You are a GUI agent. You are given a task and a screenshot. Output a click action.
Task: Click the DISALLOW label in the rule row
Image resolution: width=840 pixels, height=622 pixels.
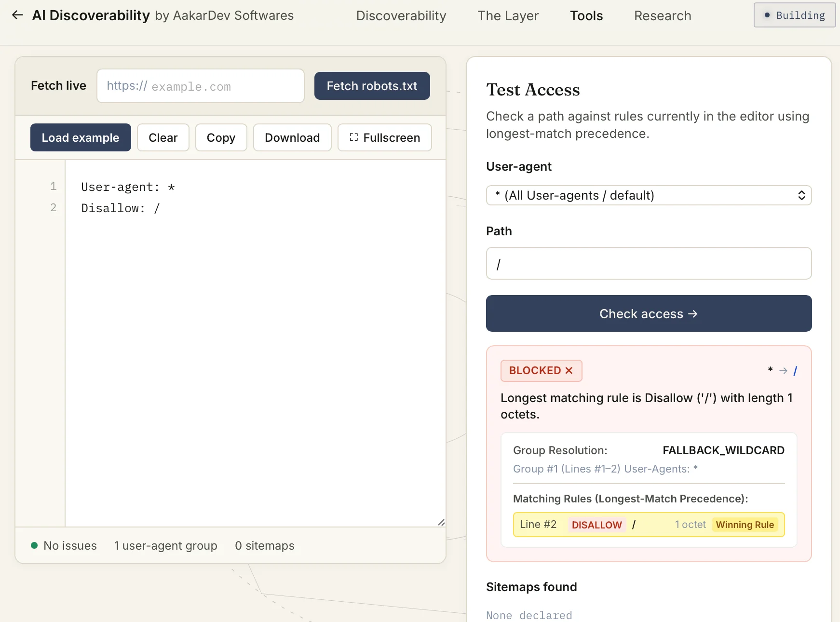[596, 525]
